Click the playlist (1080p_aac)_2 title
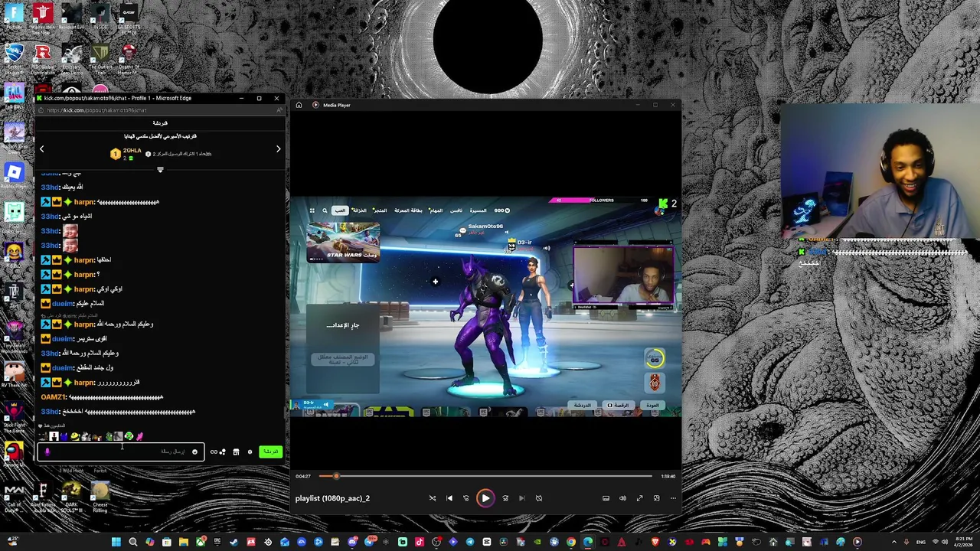The width and height of the screenshot is (980, 551). tap(332, 498)
